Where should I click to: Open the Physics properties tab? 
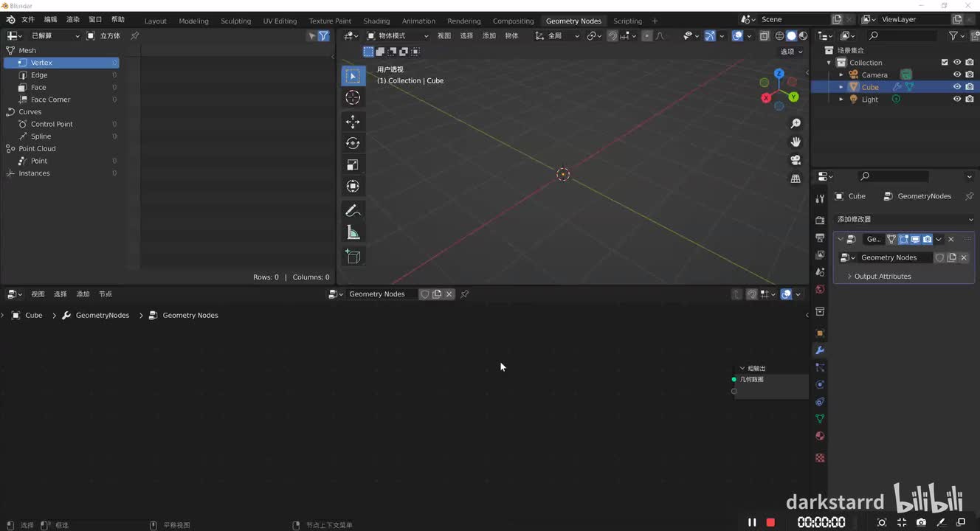(820, 384)
